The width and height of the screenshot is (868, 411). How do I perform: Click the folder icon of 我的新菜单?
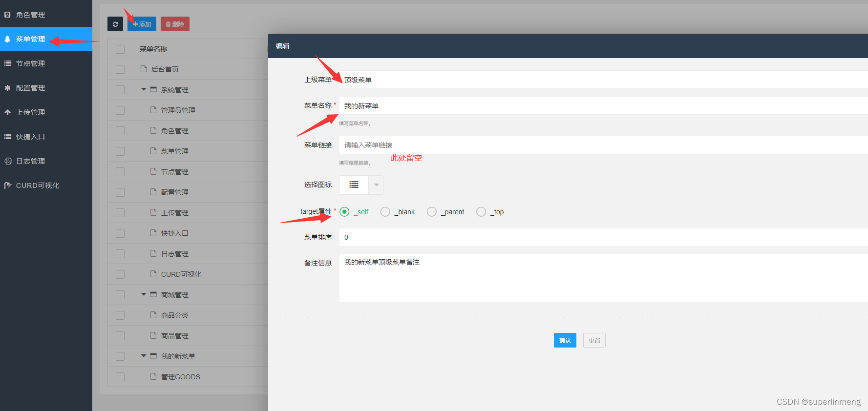coord(153,356)
